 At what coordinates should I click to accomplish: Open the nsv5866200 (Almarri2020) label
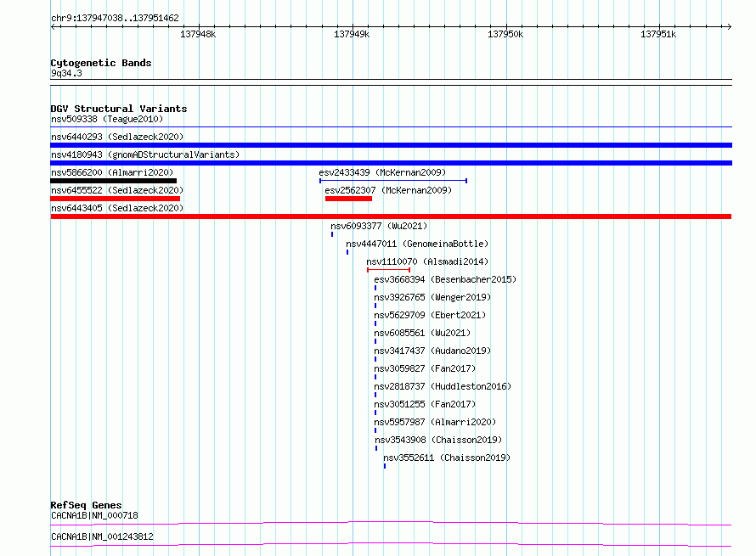(x=112, y=172)
